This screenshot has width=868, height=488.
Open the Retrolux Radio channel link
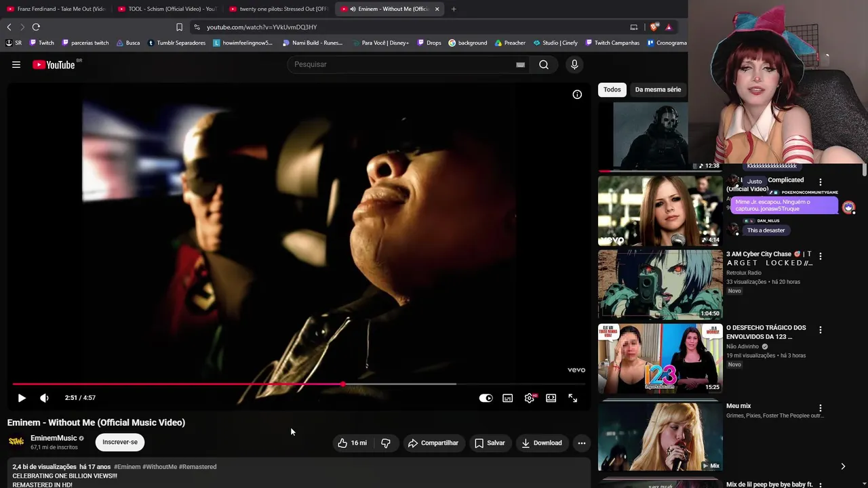(x=744, y=272)
